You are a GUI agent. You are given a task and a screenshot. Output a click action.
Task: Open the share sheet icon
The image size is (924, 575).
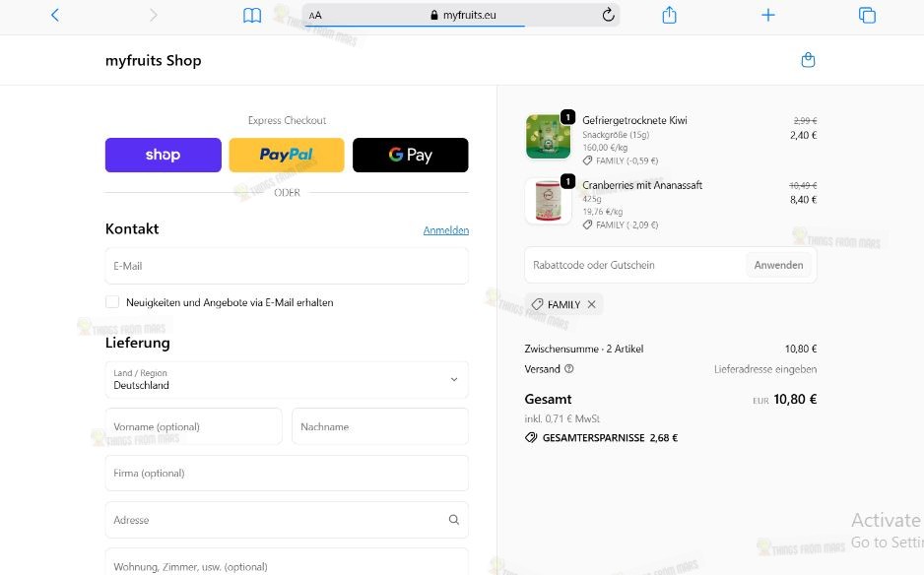(669, 15)
